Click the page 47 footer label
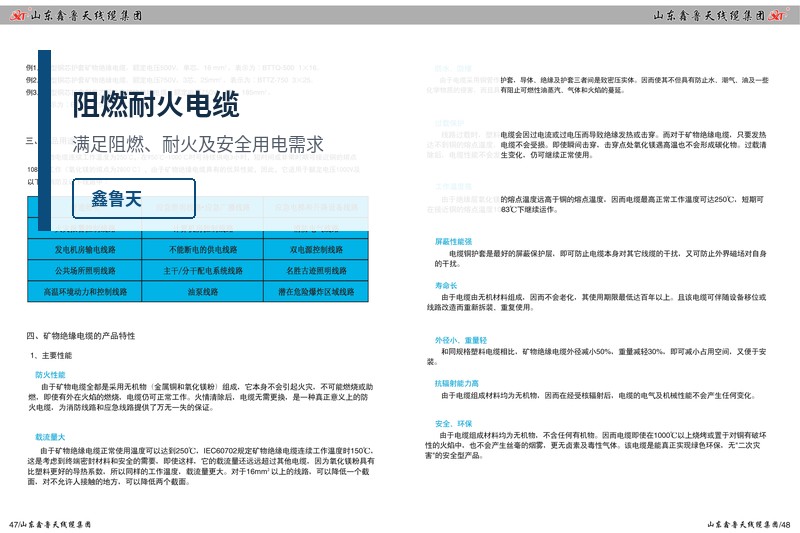Image resolution: width=800 pixels, height=533 pixels. point(50,524)
